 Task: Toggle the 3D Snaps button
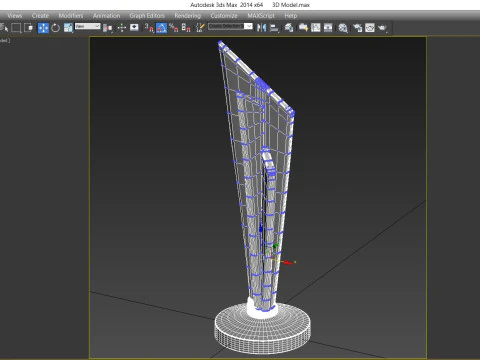click(149, 28)
